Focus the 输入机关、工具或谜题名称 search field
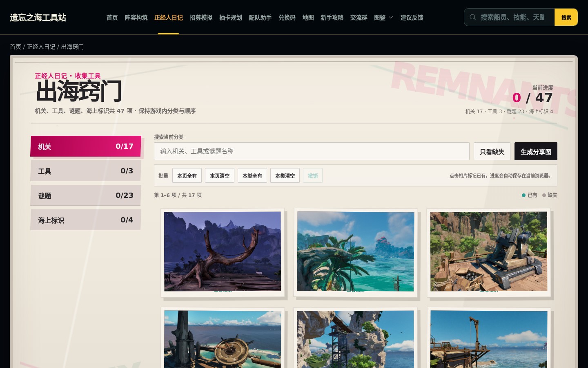 tap(312, 151)
